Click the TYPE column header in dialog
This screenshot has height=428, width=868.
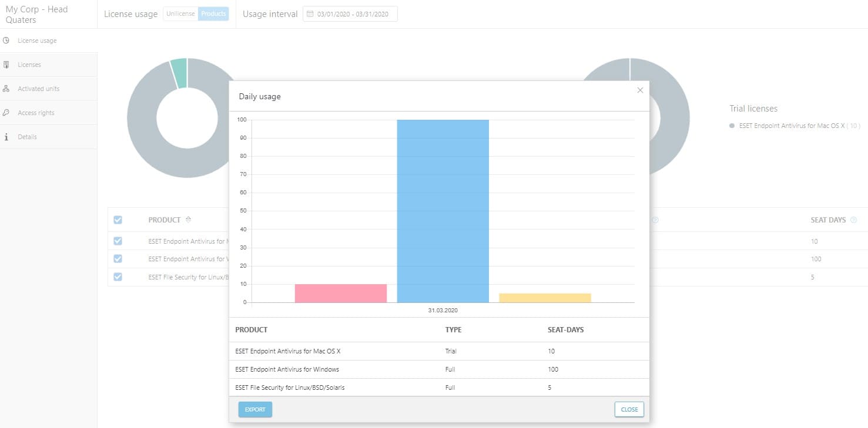454,330
